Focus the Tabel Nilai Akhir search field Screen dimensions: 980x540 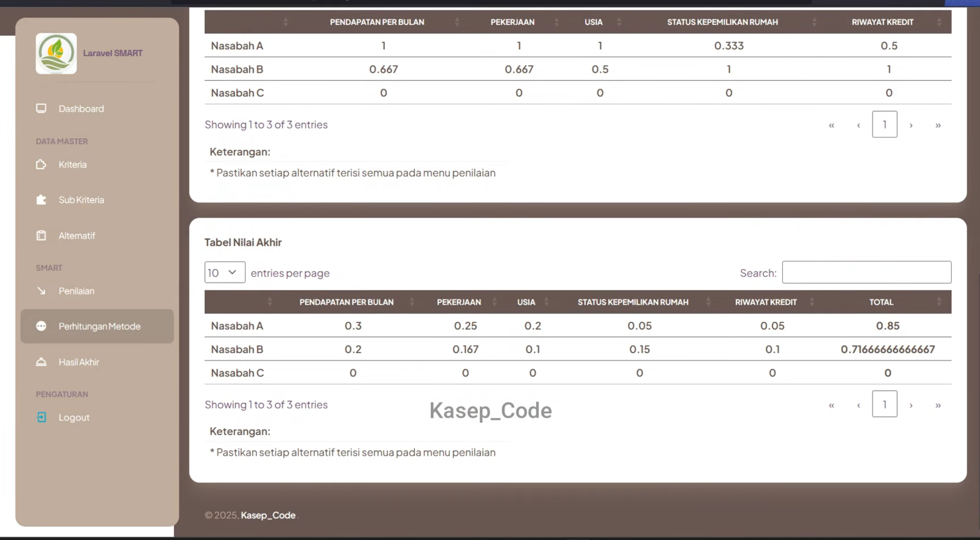tap(867, 272)
